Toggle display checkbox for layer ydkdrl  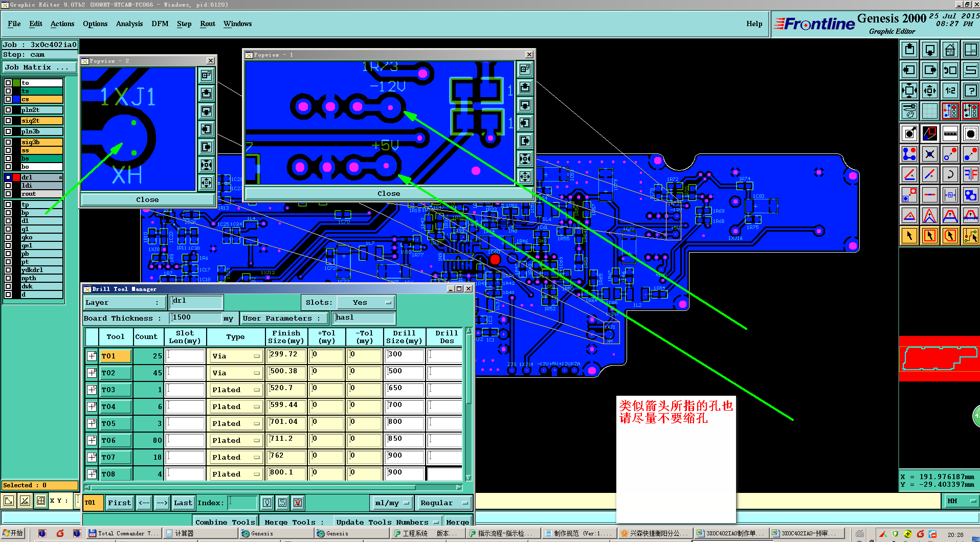tap(8, 270)
